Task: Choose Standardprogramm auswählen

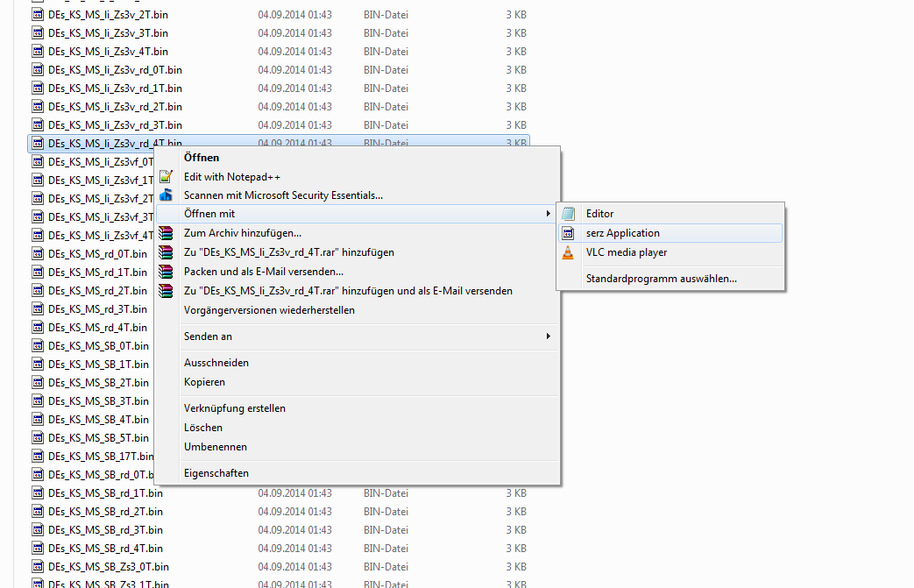Action: click(662, 279)
